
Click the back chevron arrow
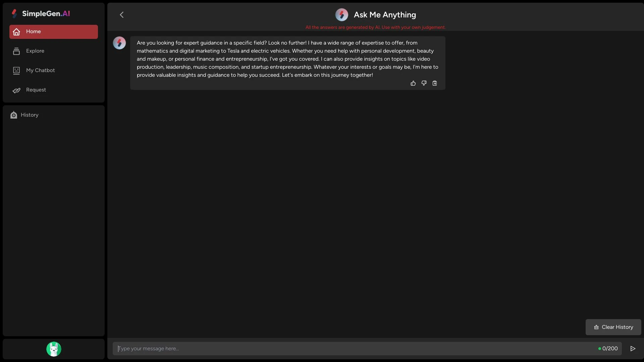122,15
